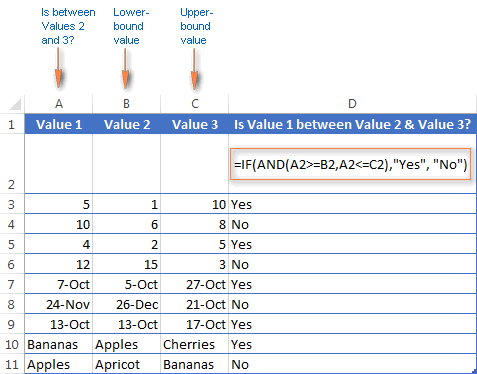
Task: Click '13-Oct' in column A
Action: pyautogui.click(x=59, y=324)
